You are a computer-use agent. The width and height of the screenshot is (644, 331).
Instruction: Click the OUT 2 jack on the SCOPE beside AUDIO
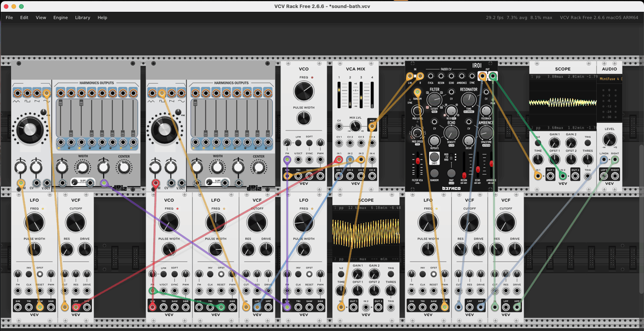point(575,175)
